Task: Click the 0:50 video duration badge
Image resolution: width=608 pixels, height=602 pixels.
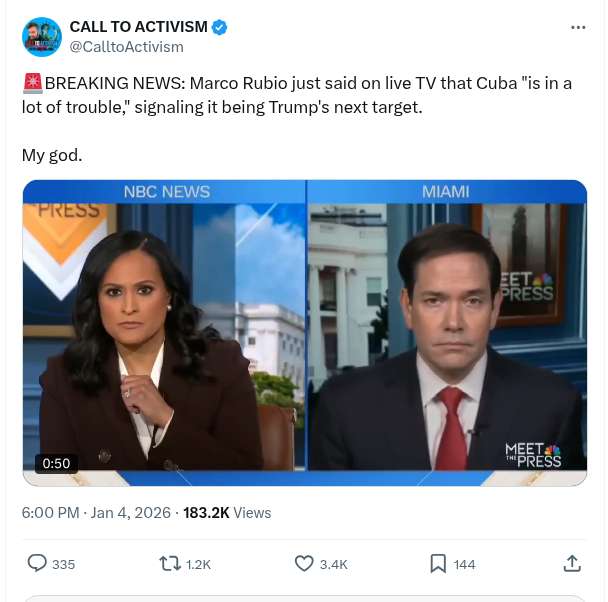Action: [56, 463]
